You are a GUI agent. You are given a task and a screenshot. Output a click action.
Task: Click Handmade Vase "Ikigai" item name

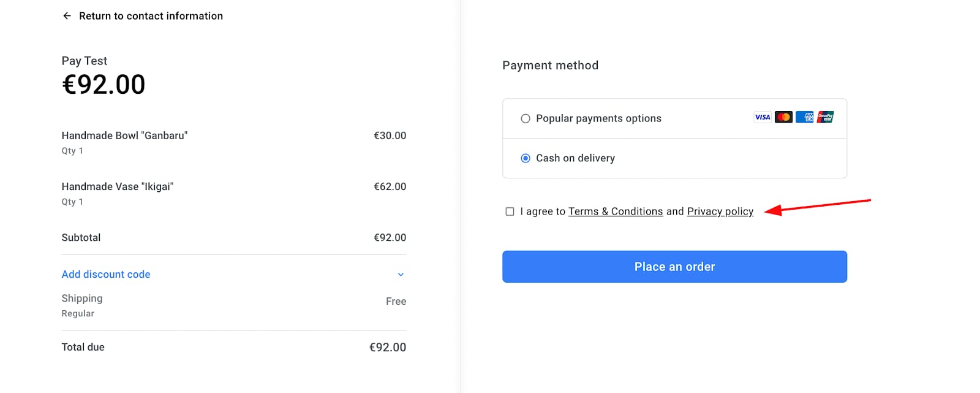117,186
